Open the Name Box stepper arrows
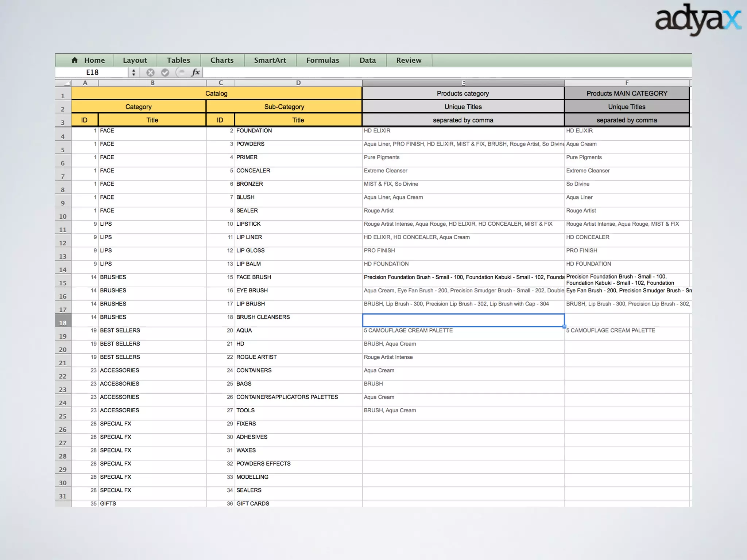This screenshot has height=560, width=747. click(134, 73)
